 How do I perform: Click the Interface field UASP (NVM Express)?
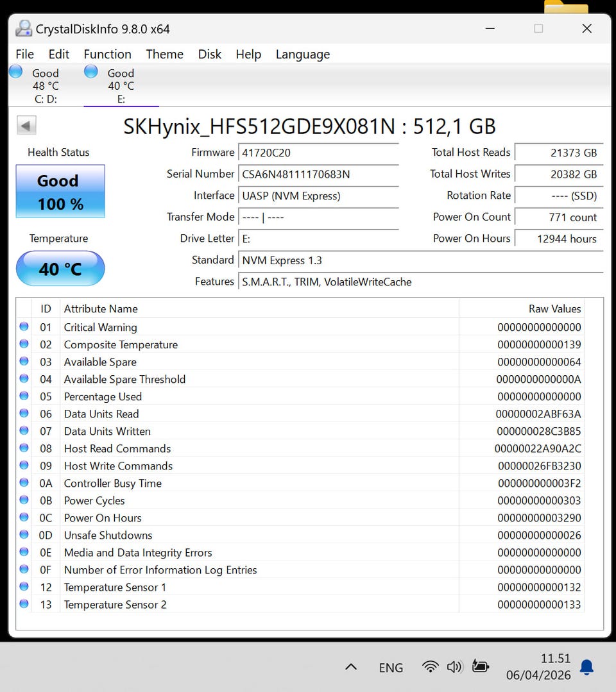coord(318,196)
